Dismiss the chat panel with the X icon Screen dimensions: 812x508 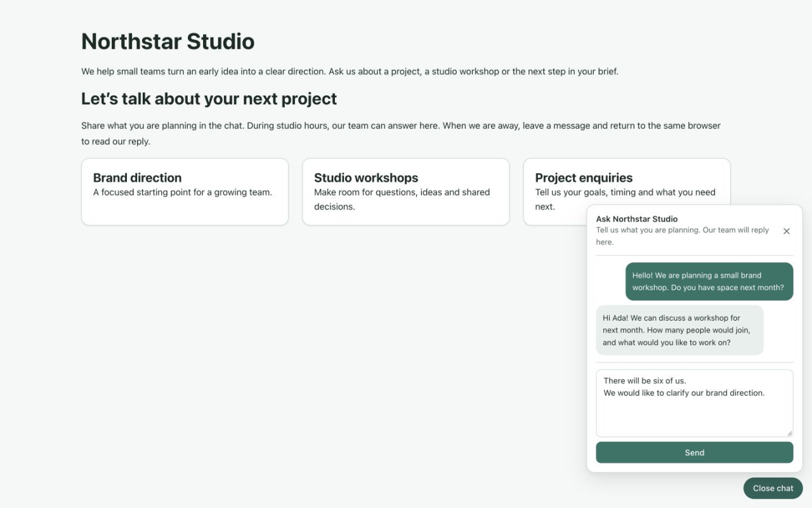coord(787,231)
